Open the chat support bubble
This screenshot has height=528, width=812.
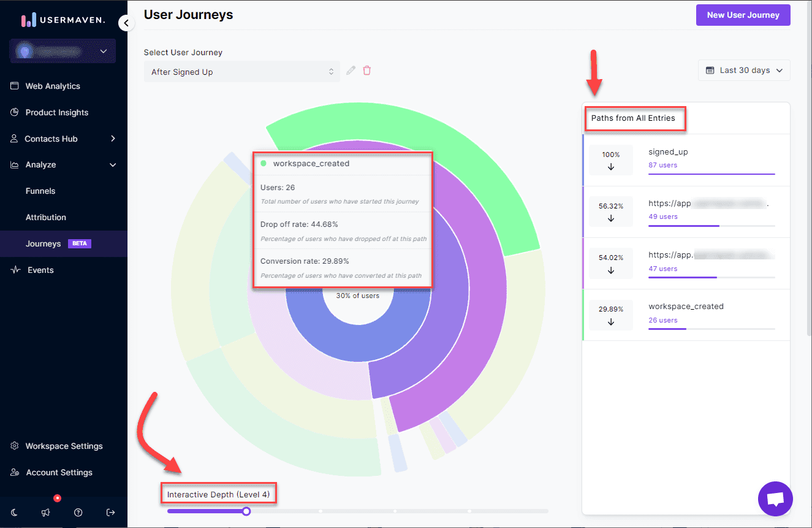775,499
